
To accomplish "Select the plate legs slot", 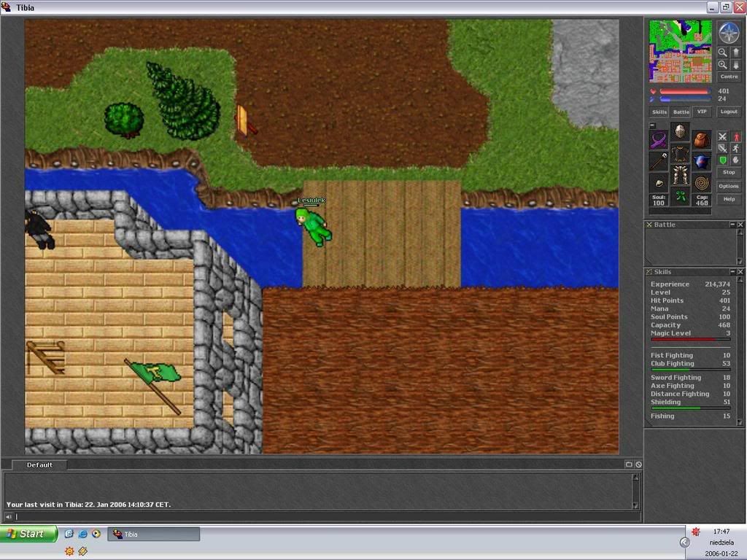I will tap(680, 175).
